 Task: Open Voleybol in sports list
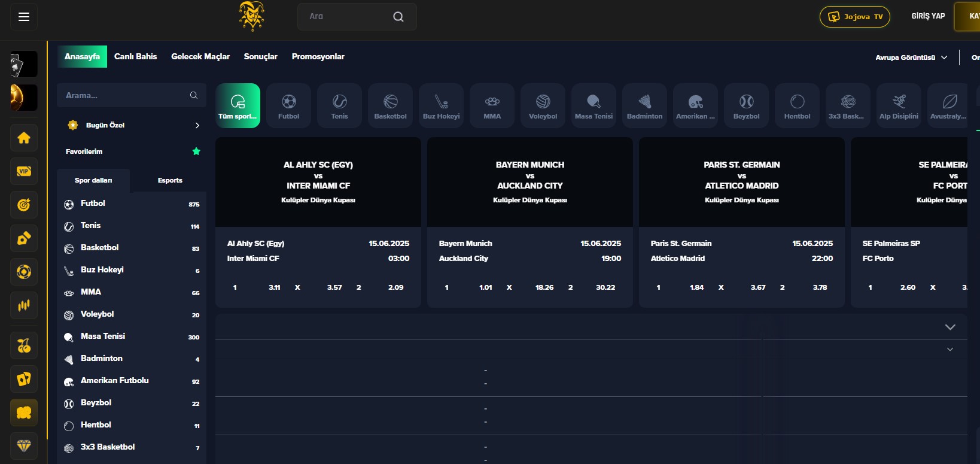132,314
